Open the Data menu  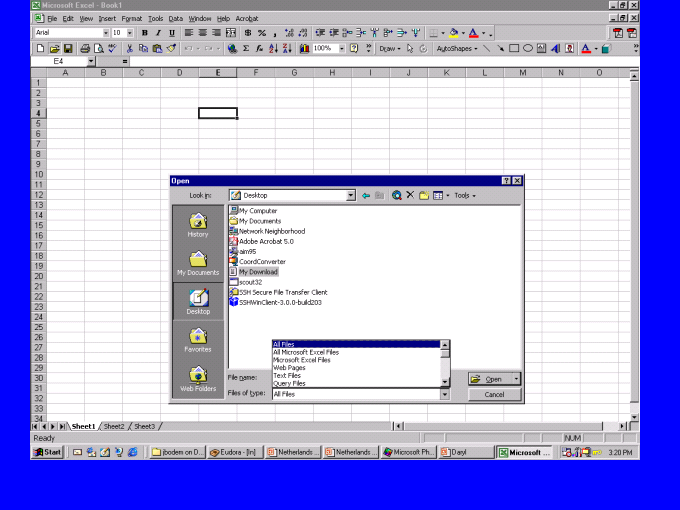176,19
